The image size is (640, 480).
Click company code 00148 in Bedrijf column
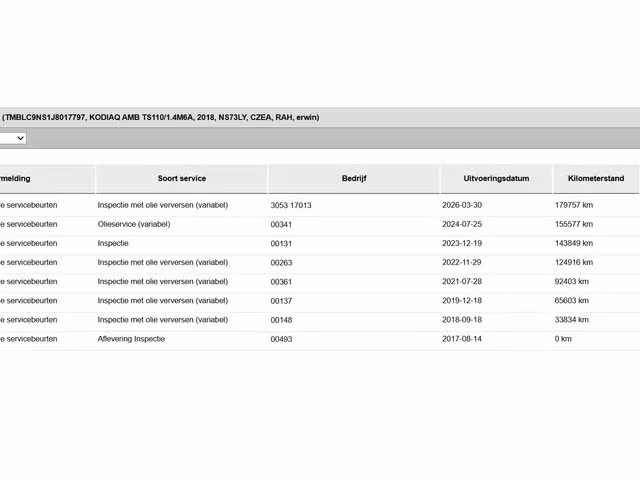[281, 320]
